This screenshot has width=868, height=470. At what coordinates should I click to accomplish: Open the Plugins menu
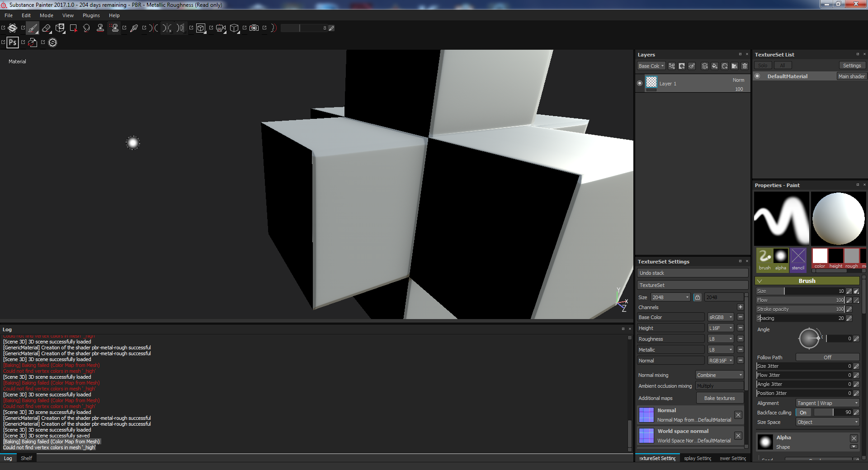(91, 15)
